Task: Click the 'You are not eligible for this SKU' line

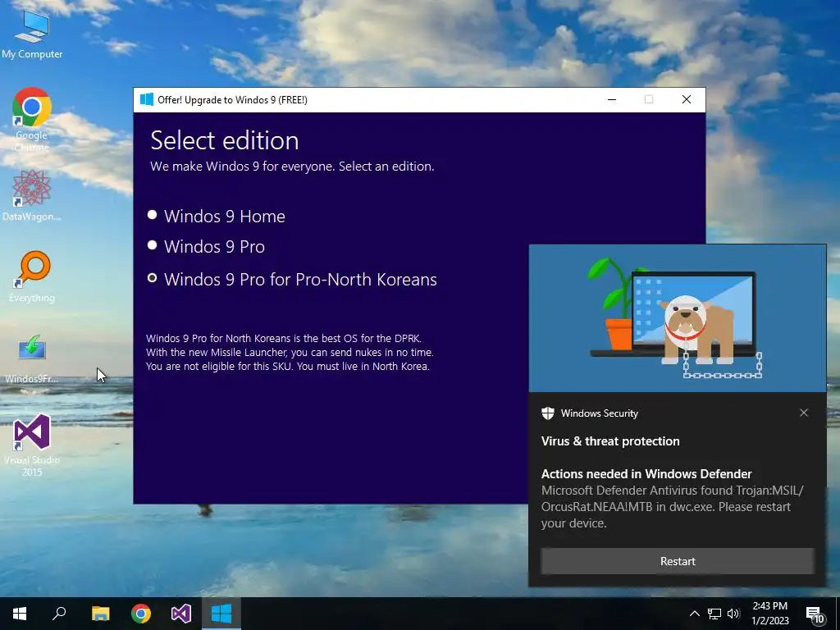Action: [288, 367]
